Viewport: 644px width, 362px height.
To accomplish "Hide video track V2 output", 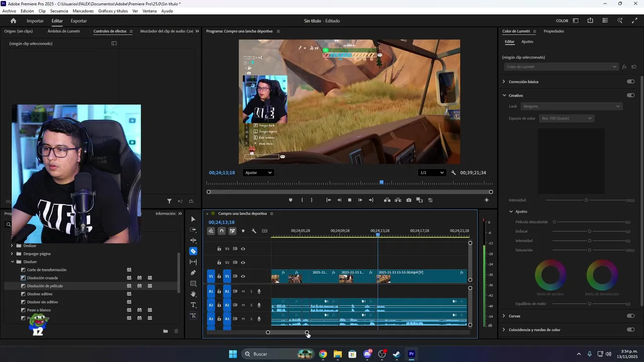I will coord(243,262).
